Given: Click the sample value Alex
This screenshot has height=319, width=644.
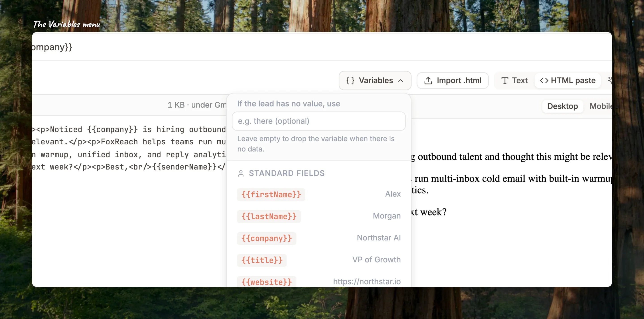Looking at the screenshot, I should [x=393, y=194].
